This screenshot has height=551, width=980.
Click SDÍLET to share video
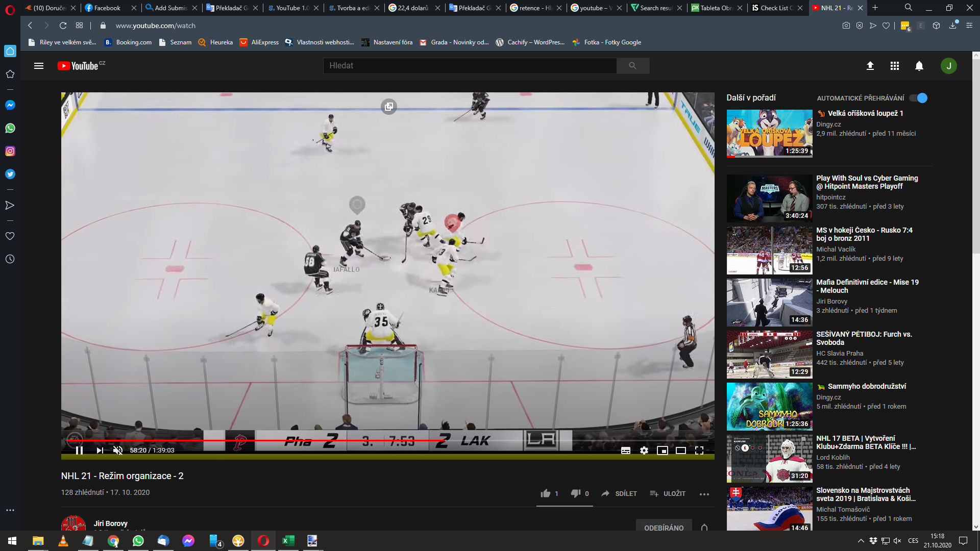[x=619, y=493]
